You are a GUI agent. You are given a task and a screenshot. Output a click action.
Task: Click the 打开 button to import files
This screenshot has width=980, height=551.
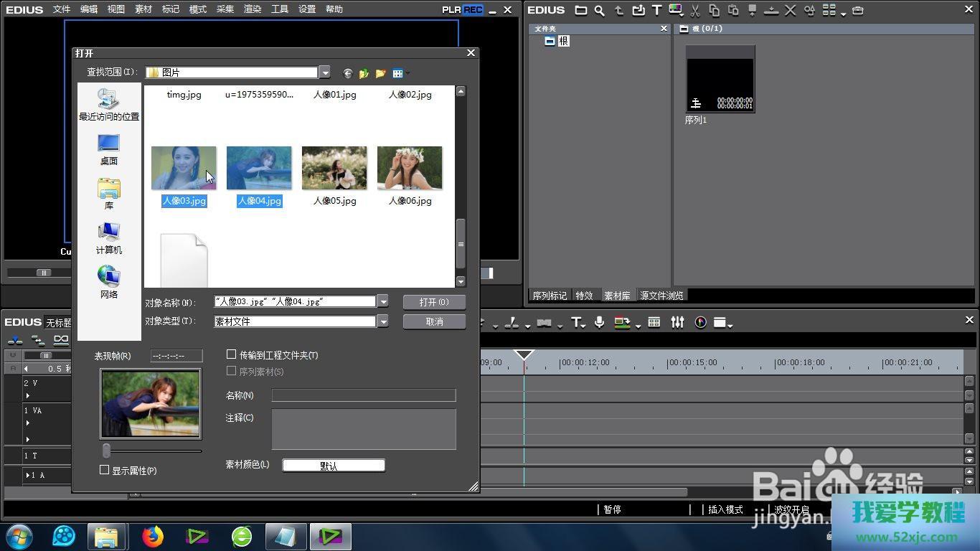point(434,302)
